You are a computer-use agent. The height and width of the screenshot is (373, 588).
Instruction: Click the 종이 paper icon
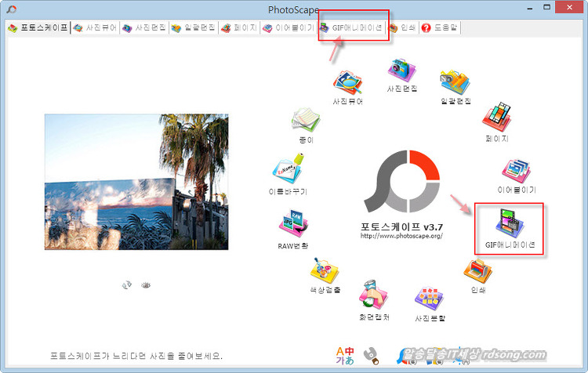click(x=306, y=120)
